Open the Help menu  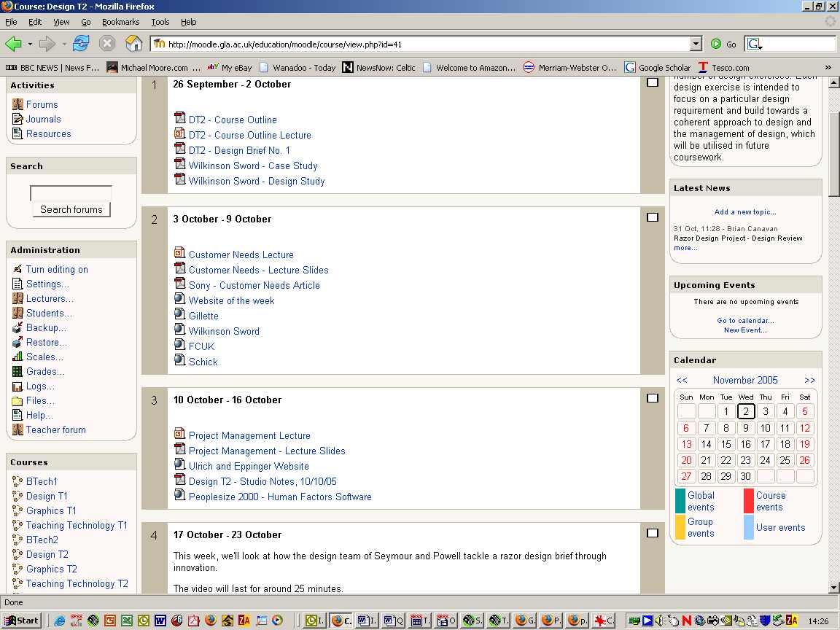coord(189,22)
